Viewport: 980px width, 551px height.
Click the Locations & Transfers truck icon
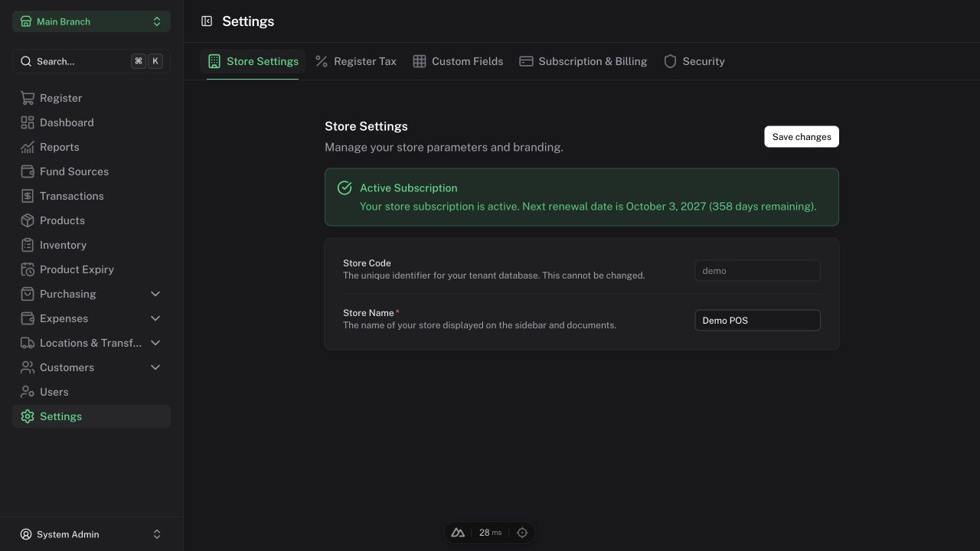pyautogui.click(x=28, y=343)
